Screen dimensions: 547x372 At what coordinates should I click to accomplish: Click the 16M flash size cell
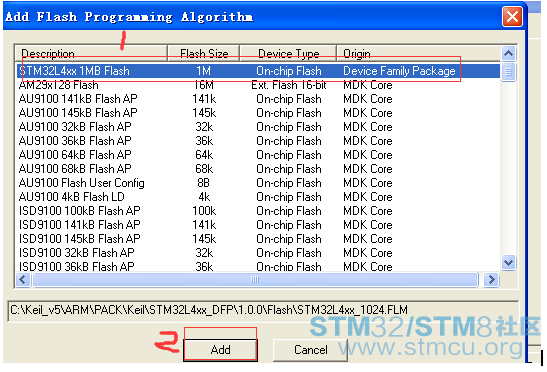pos(204,85)
